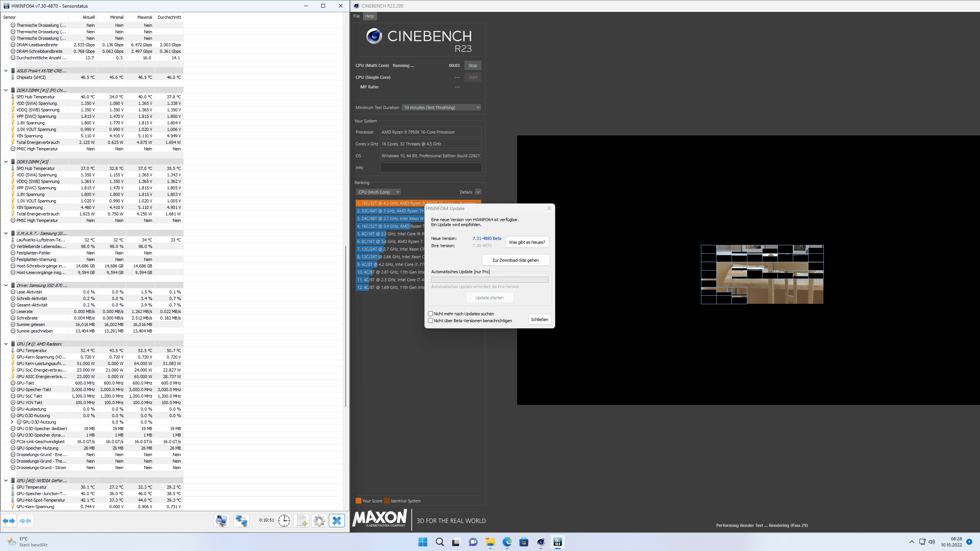Open Windows taskbar search
The image size is (980, 551).
[x=439, y=542]
